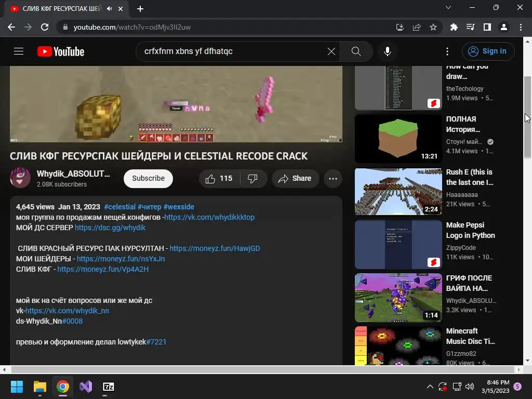Go forward in Chrome
The height and width of the screenshot is (399, 532).
coord(28,27)
